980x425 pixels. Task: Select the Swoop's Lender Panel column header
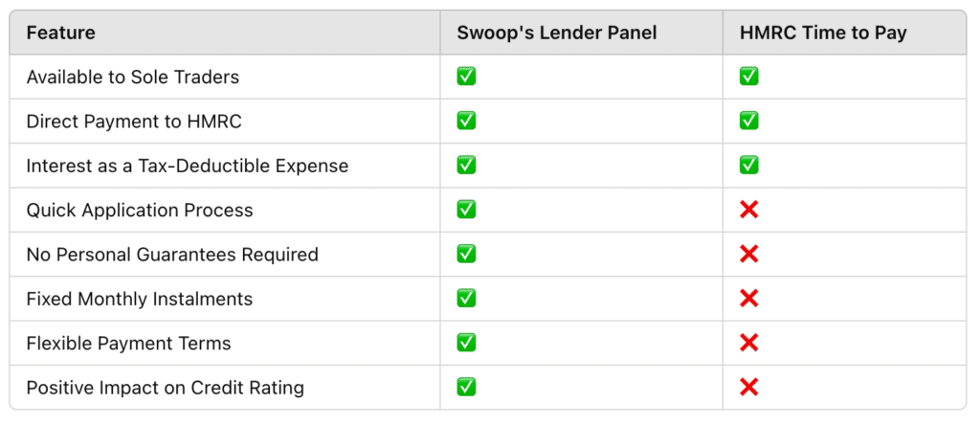coord(557,33)
